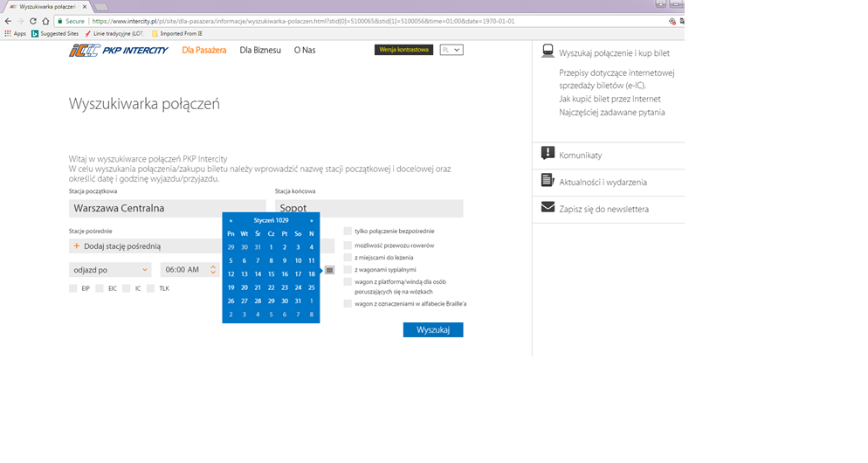The width and height of the screenshot is (868, 463).
Task: Check wagon z oznaczeniami Braille'a option
Action: pos(348,303)
